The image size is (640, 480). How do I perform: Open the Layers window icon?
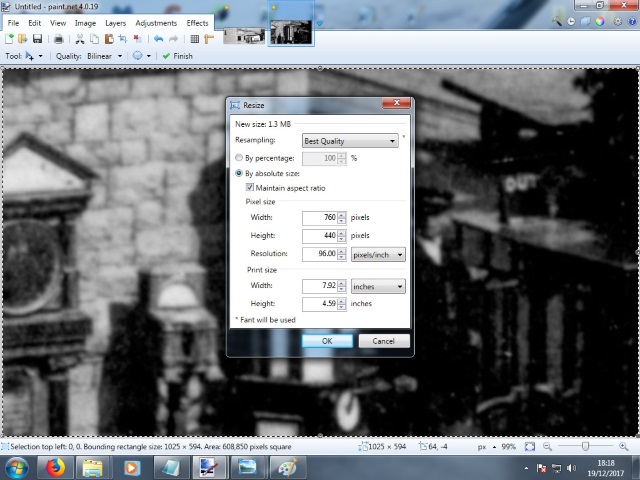tap(585, 21)
